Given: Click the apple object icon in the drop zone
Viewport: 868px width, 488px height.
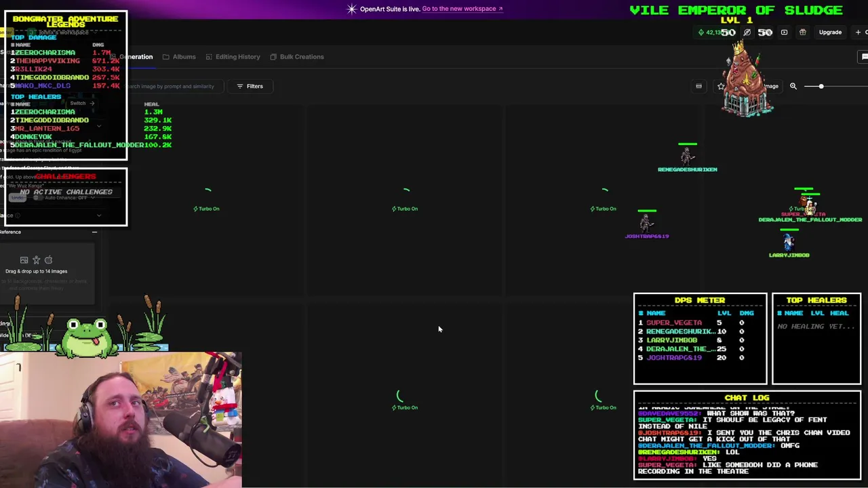Looking at the screenshot, I should 48,260.
